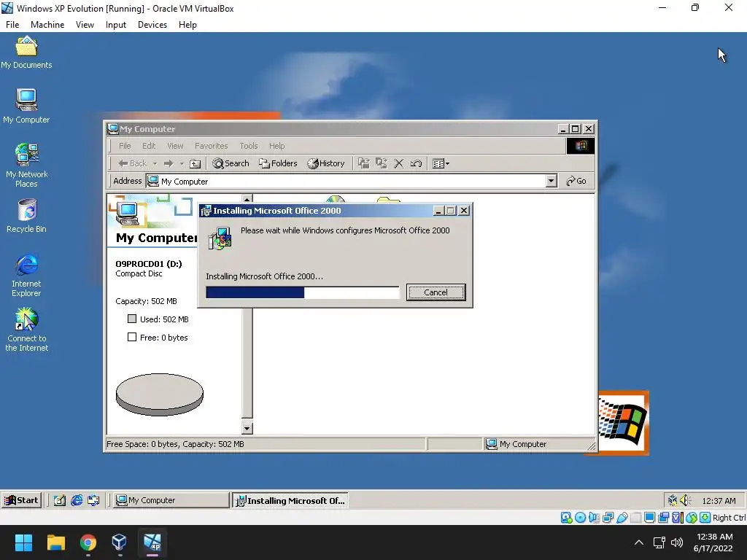
Task: Open File Explorer on host taskbar
Action: [x=55, y=542]
